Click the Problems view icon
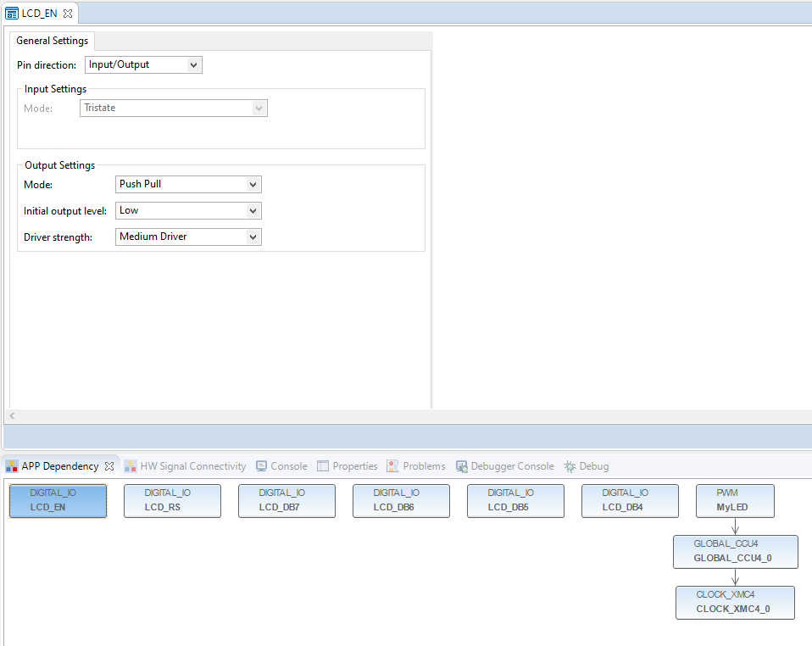812x646 pixels. (392, 466)
